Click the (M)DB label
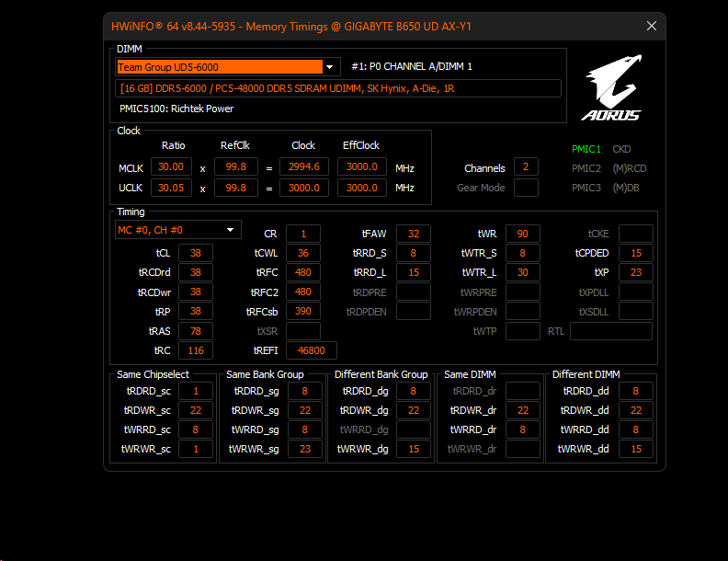728x561 pixels. (x=626, y=188)
